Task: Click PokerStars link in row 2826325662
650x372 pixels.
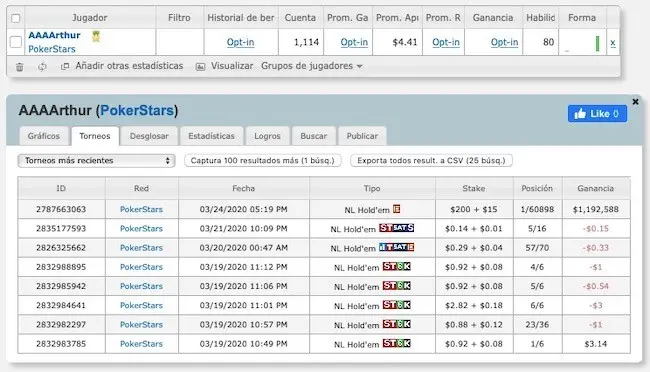Action: pyautogui.click(x=141, y=248)
